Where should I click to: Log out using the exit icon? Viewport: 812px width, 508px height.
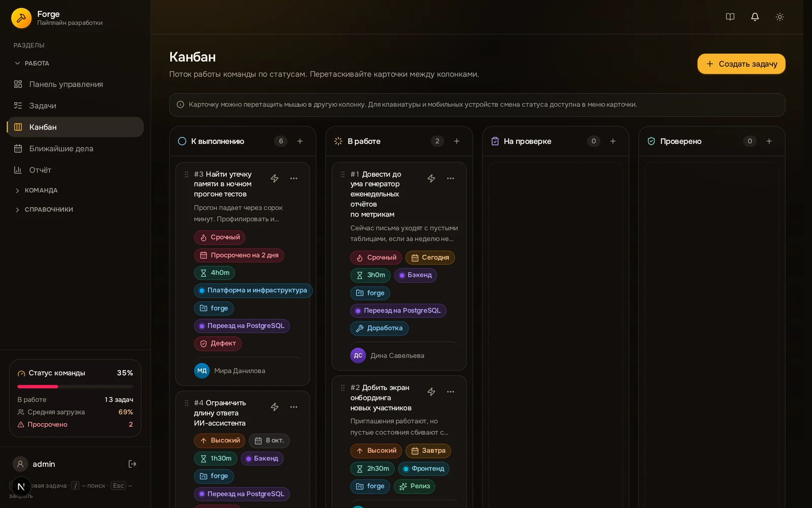[x=132, y=464]
